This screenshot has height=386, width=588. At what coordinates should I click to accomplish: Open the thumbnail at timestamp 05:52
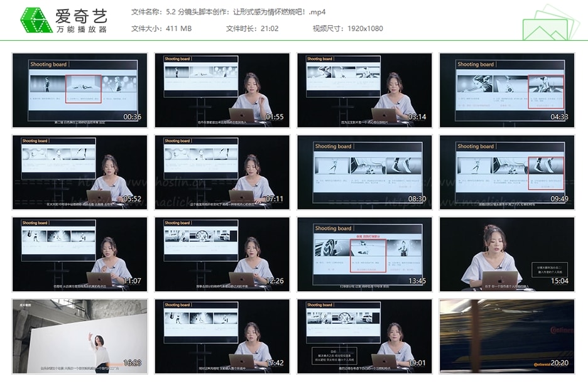80,173
